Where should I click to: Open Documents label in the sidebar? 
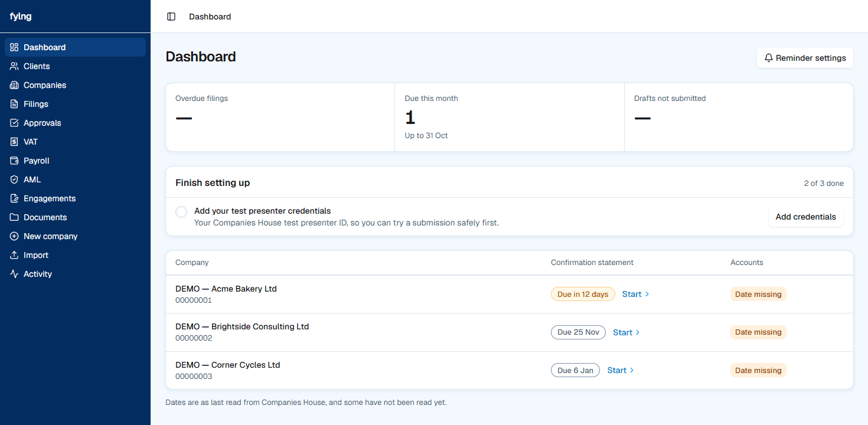click(x=45, y=217)
